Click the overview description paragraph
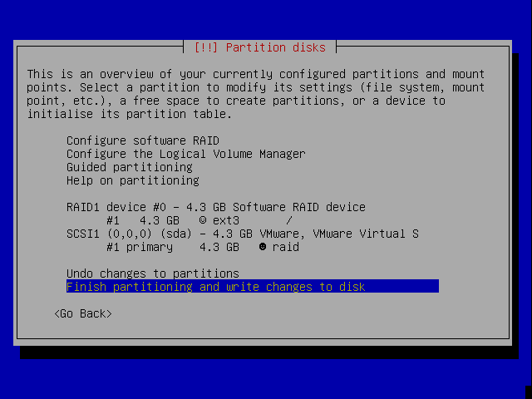Viewport: 532px width, 399px height. [255, 94]
